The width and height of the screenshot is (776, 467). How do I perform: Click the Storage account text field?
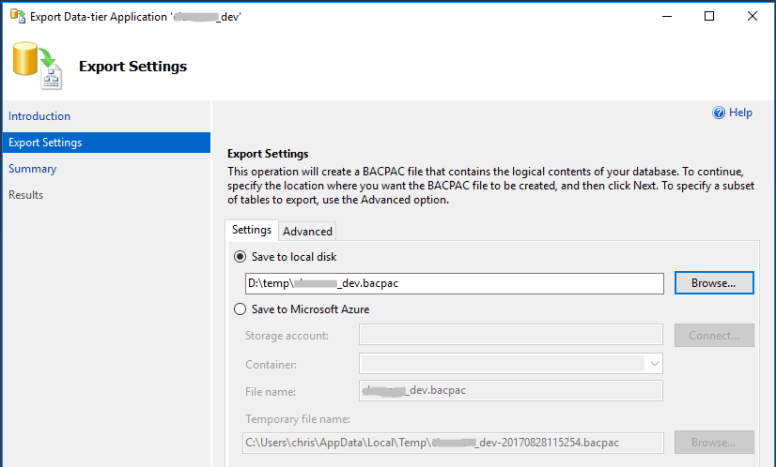pyautogui.click(x=510, y=336)
